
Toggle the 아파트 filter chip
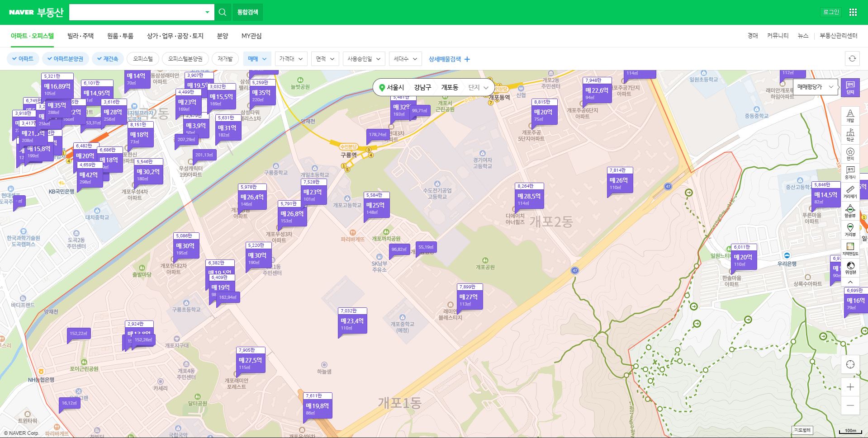23,59
